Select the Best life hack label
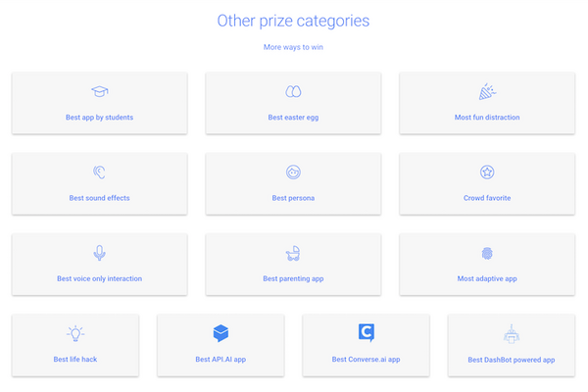 (x=75, y=360)
